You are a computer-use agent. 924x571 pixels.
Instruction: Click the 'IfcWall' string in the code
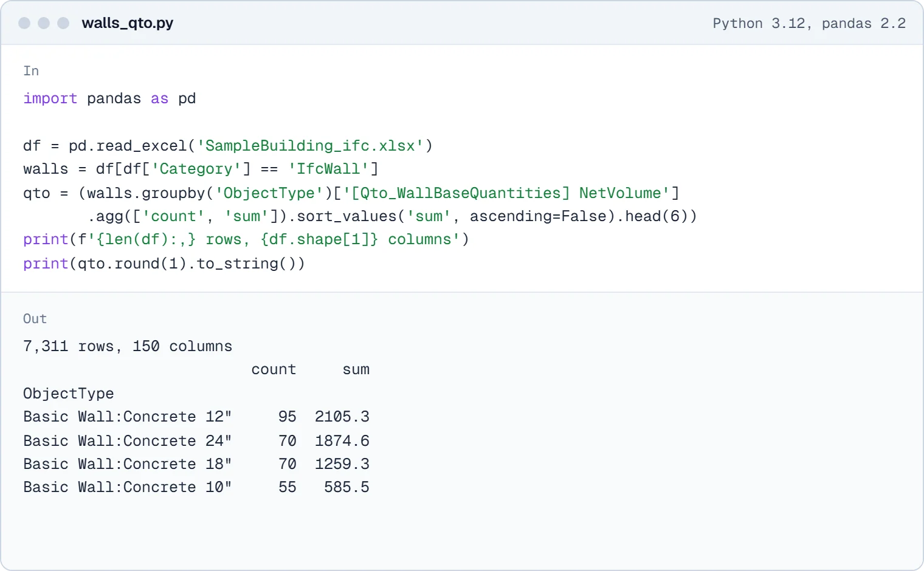[x=328, y=169]
